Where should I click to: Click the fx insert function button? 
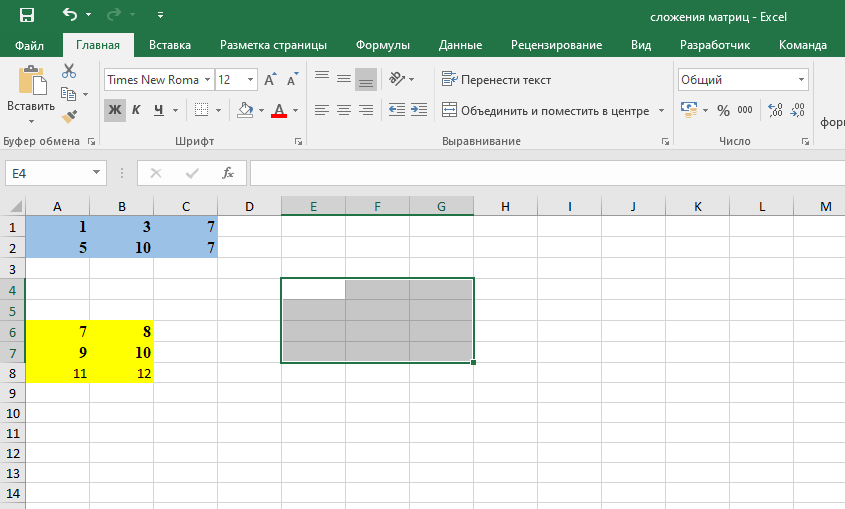[x=228, y=173]
